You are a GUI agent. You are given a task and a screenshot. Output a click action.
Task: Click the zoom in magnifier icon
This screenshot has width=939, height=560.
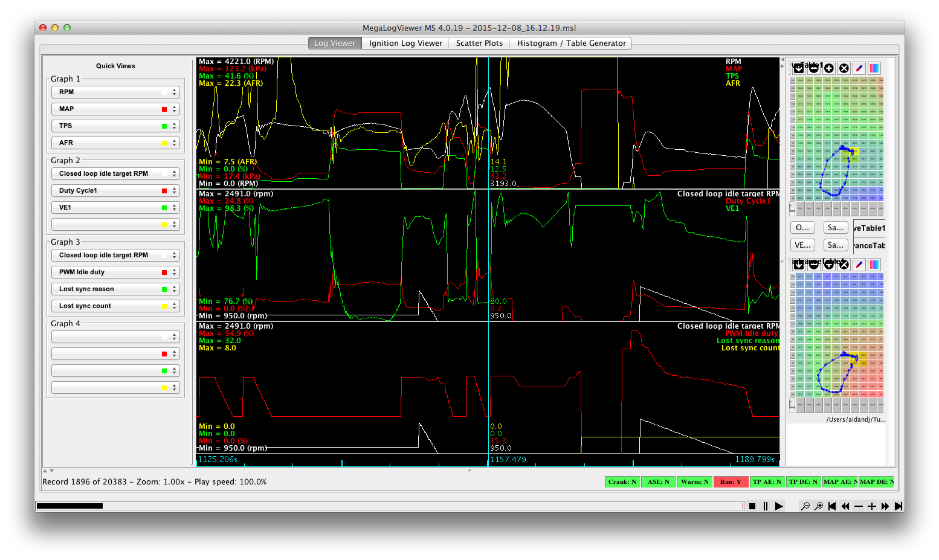point(819,506)
